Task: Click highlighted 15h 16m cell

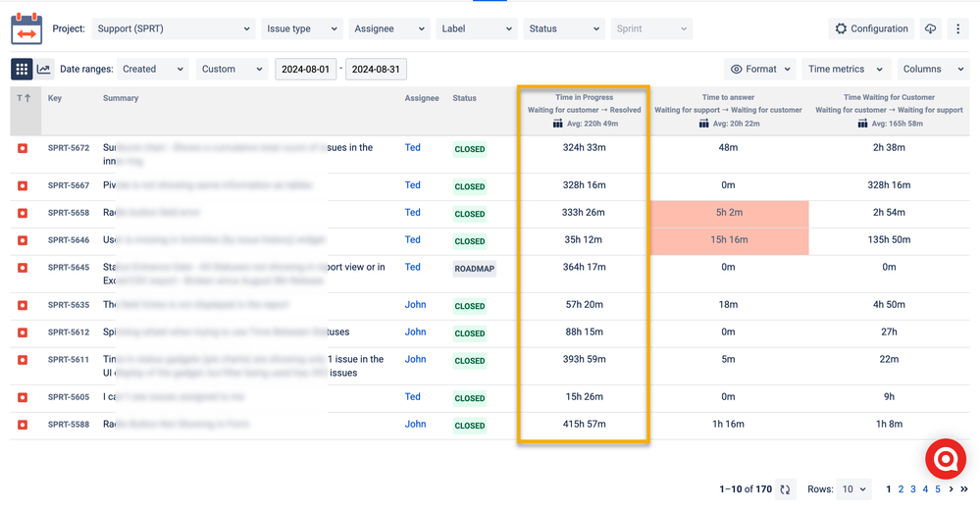Action: (730, 240)
